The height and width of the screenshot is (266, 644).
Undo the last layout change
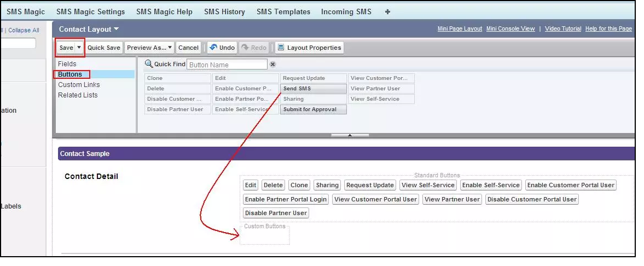[222, 48]
